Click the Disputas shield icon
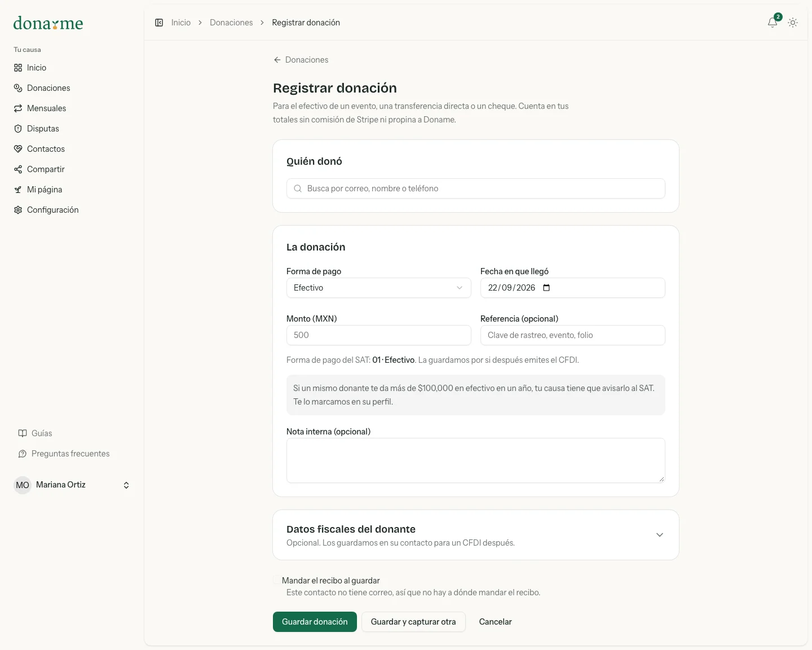 (18, 129)
